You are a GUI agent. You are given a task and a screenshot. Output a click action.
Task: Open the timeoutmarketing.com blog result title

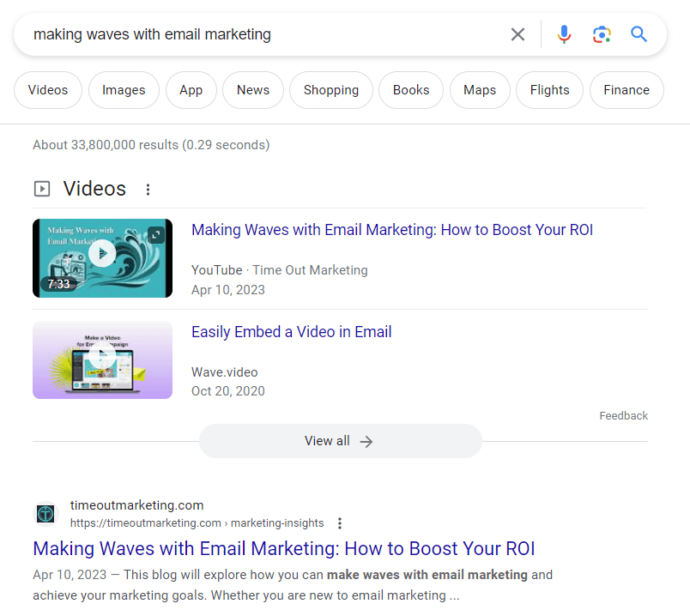point(284,549)
